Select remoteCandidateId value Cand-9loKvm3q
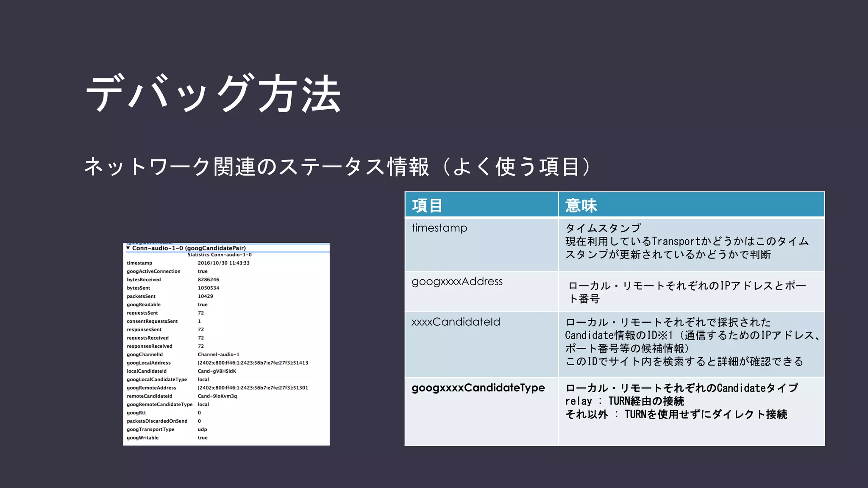This screenshot has width=868, height=488. (x=217, y=396)
